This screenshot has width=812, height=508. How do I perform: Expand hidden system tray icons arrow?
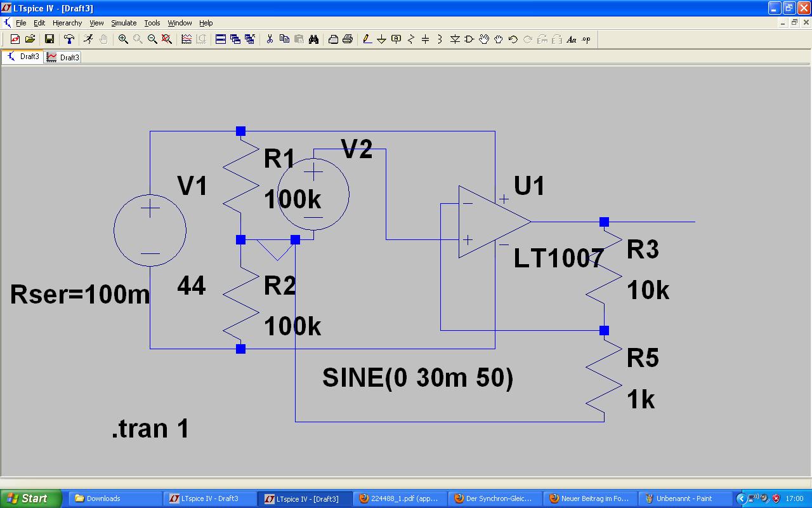(741, 498)
